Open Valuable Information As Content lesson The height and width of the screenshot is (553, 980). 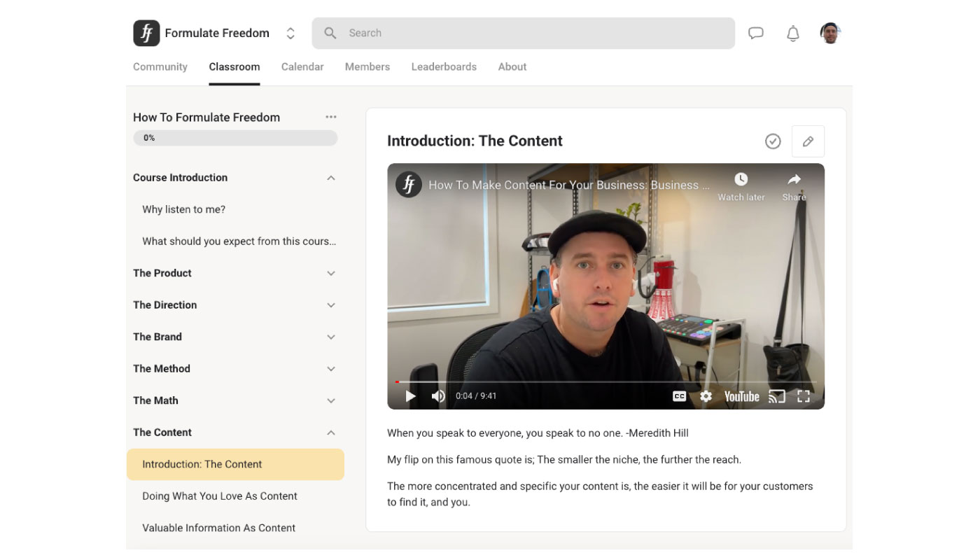click(x=219, y=528)
